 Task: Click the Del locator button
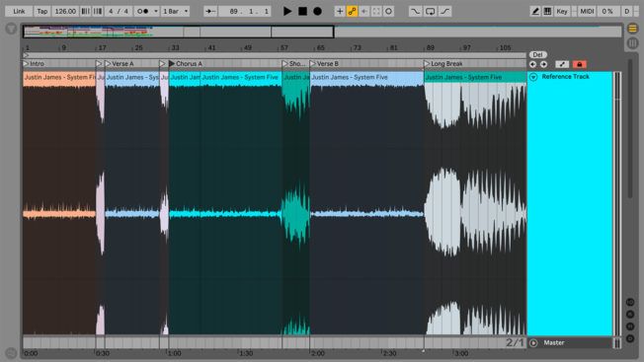click(x=537, y=54)
